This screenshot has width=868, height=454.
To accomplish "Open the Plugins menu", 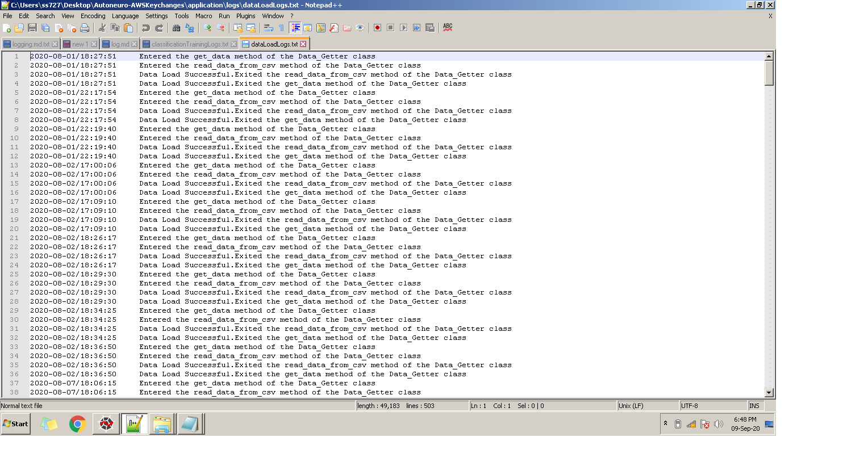I will click(x=246, y=16).
